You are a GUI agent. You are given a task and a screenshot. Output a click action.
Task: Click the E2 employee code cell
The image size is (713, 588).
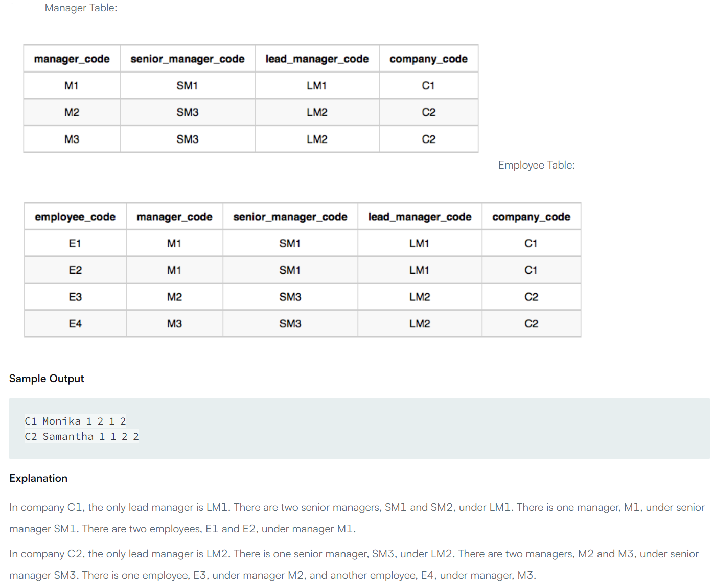point(75,270)
